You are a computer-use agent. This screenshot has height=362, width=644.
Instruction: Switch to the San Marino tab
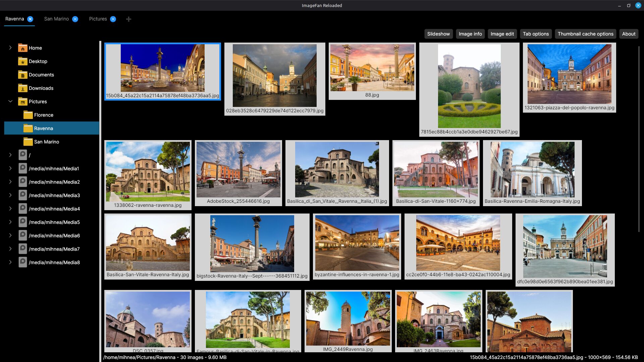pos(56,19)
